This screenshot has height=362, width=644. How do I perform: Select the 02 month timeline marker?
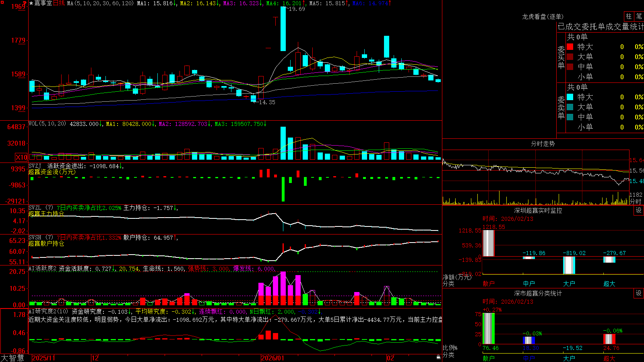390,358
